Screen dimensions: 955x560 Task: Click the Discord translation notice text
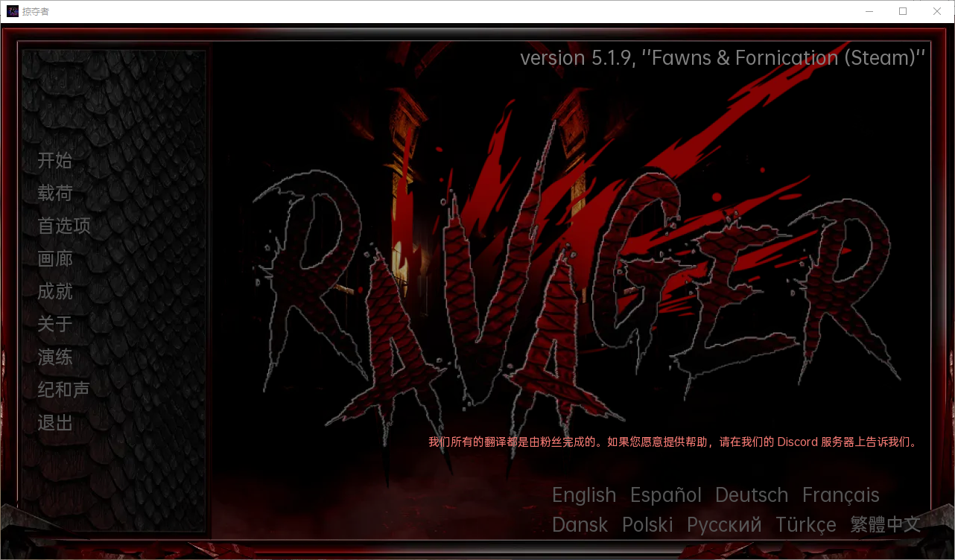(673, 442)
